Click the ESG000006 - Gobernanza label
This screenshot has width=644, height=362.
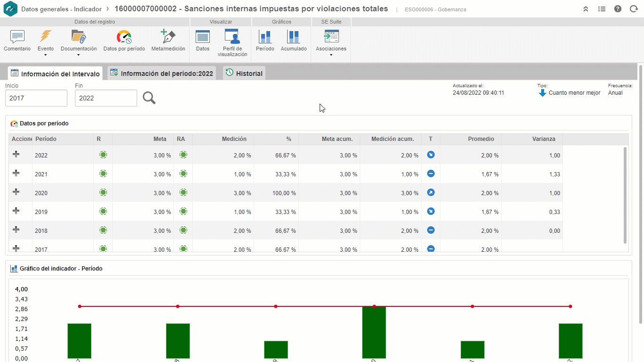click(435, 9)
